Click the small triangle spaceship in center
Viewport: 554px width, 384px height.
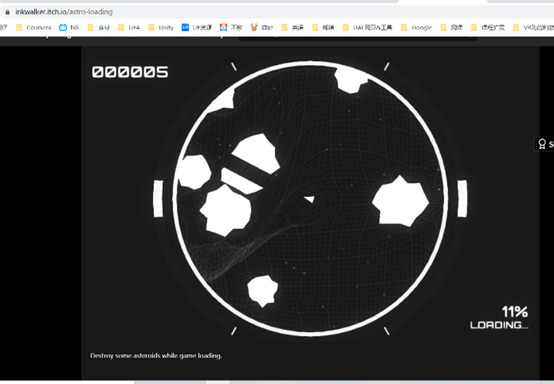coord(310,199)
